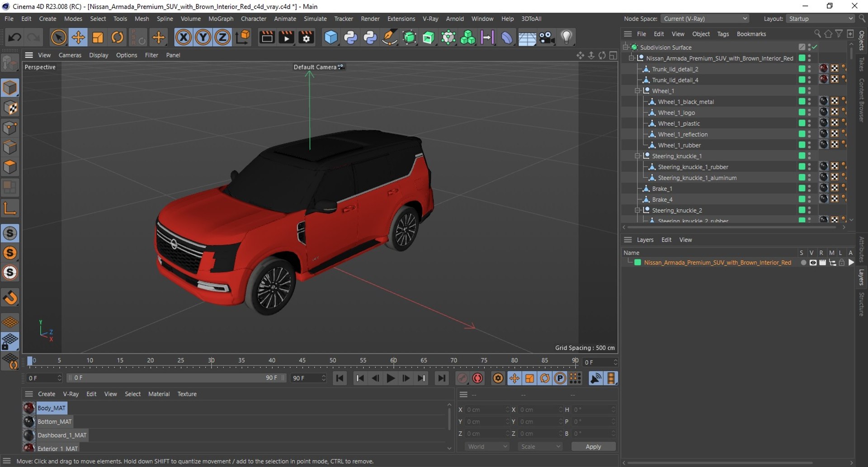This screenshot has width=868, height=467.
Task: Switch to Model mode
Action: point(10,88)
